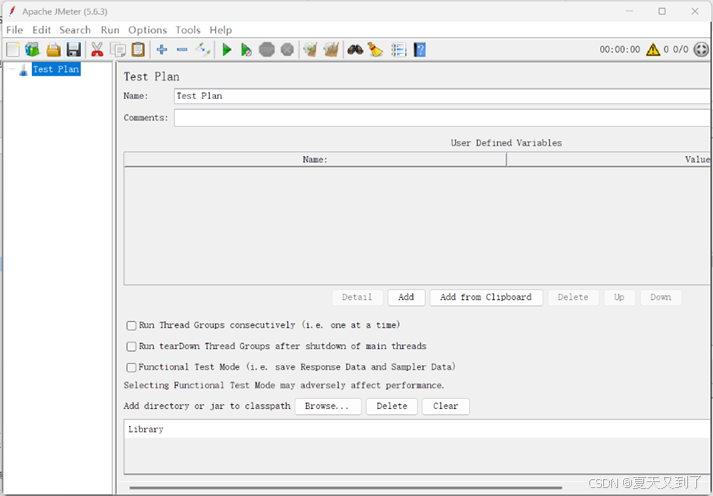
Task: Click the Toggle enable/disable icon
Action: pos(203,49)
